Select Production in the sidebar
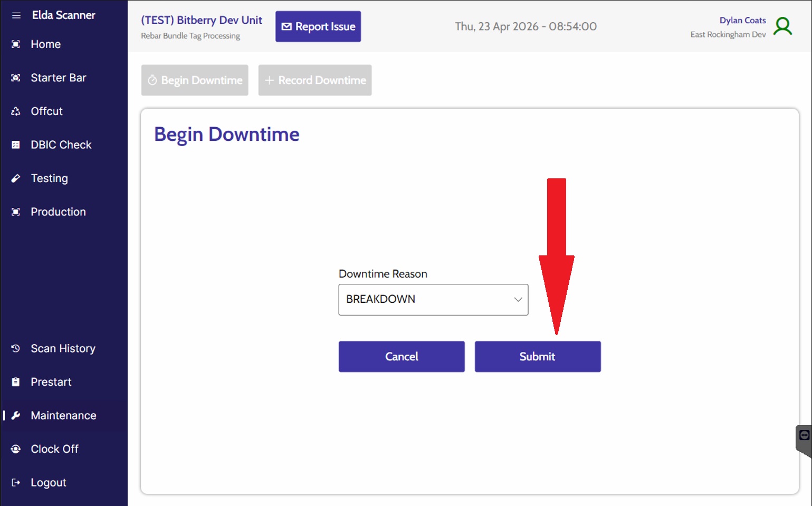The width and height of the screenshot is (812, 506). (64, 212)
